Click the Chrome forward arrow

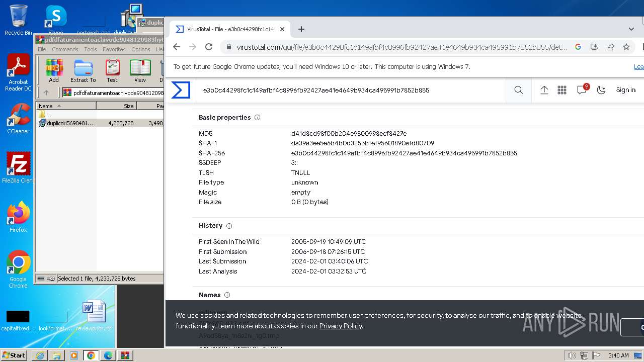click(x=193, y=47)
